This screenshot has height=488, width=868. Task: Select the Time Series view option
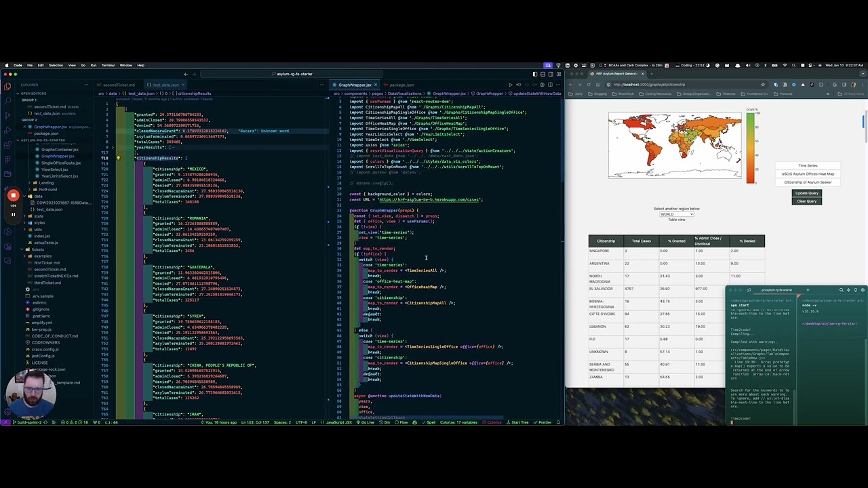tap(808, 165)
